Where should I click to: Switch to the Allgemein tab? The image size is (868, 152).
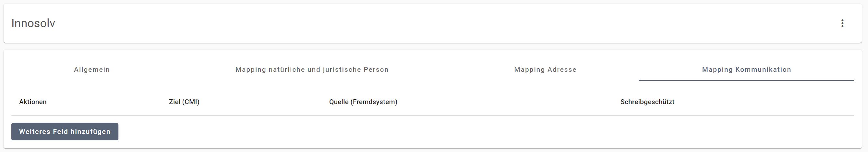click(92, 70)
